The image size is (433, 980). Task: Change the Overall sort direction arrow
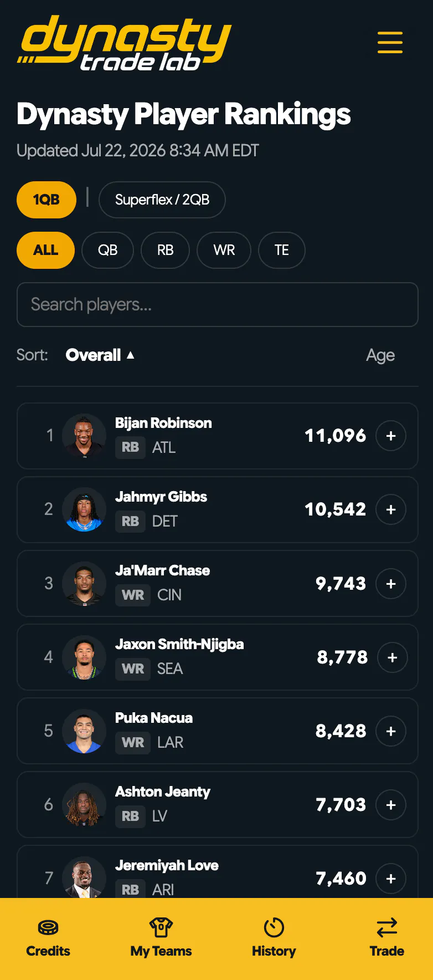[131, 355]
